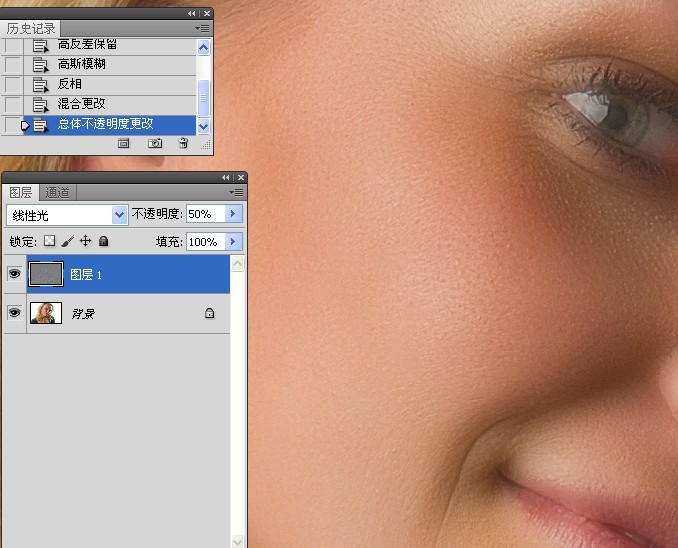Hide 背景 layer visibility eye
678x548 pixels.
[x=14, y=313]
